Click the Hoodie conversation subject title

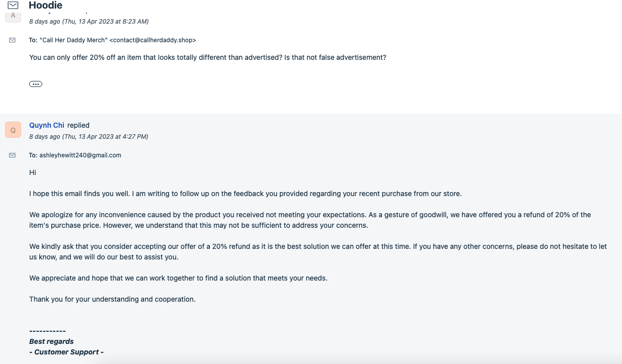46,6
